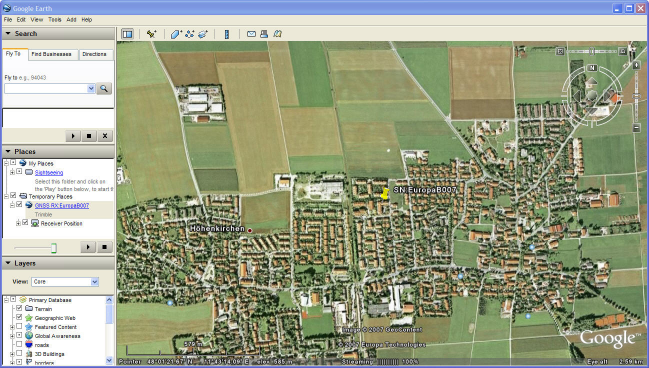
Task: Enable the roads layer checkbox
Action: point(19,344)
